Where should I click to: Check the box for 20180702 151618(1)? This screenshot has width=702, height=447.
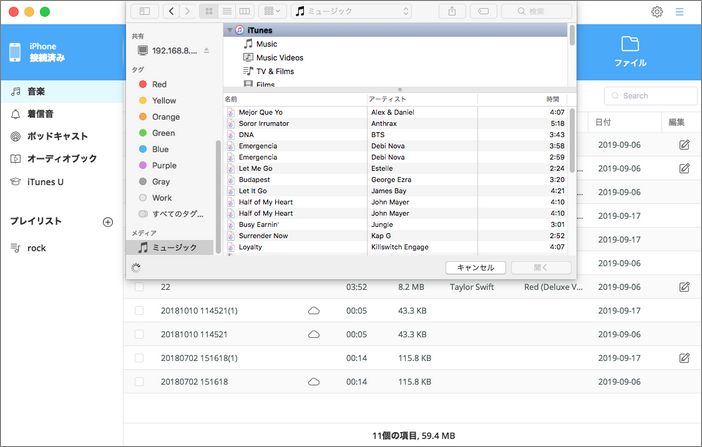click(139, 358)
